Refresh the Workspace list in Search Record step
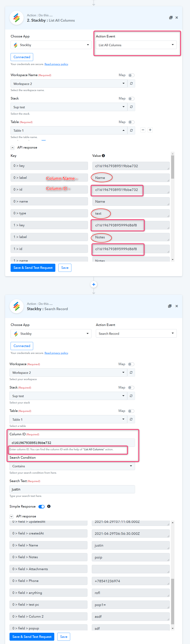Viewport: 190px width, 644px height. coord(131,373)
